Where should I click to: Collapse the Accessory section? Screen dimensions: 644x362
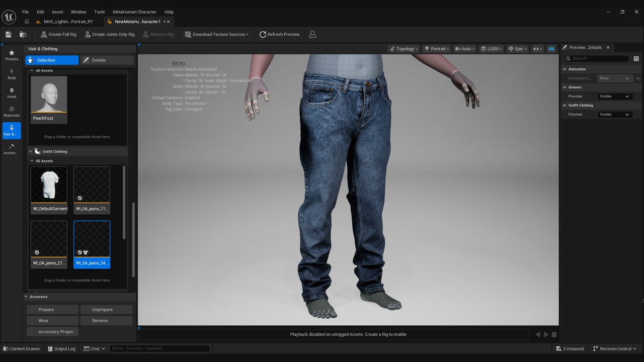tap(26, 297)
